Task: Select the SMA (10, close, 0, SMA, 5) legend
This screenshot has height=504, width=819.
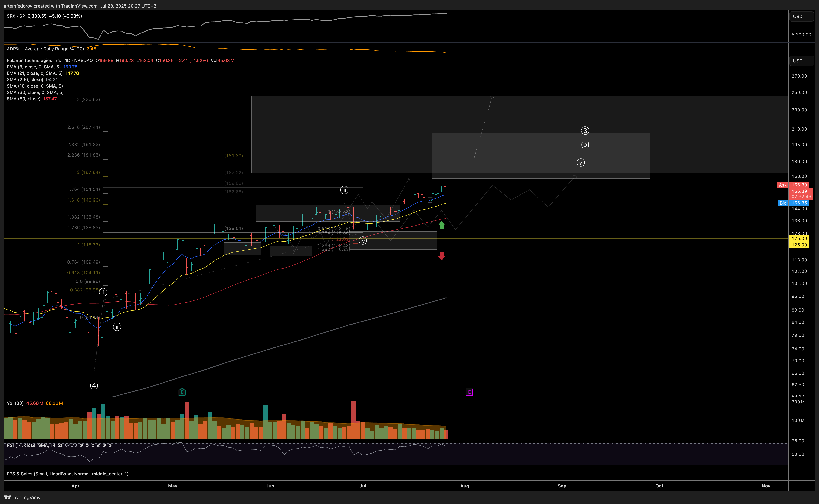Action: [35, 86]
